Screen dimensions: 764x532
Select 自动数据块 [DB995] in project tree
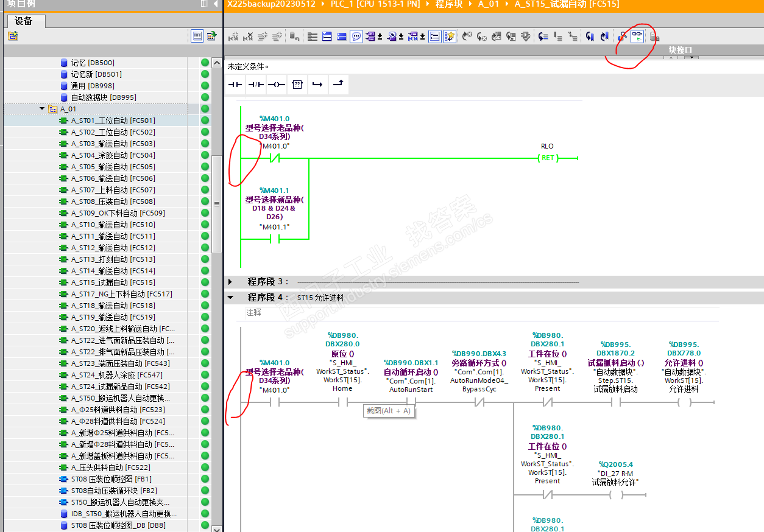point(103,97)
